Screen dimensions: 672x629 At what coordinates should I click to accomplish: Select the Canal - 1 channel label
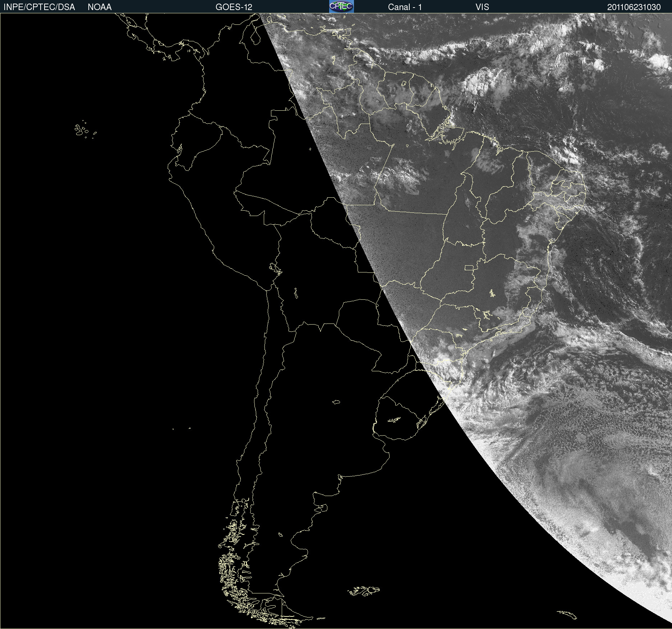(405, 7)
